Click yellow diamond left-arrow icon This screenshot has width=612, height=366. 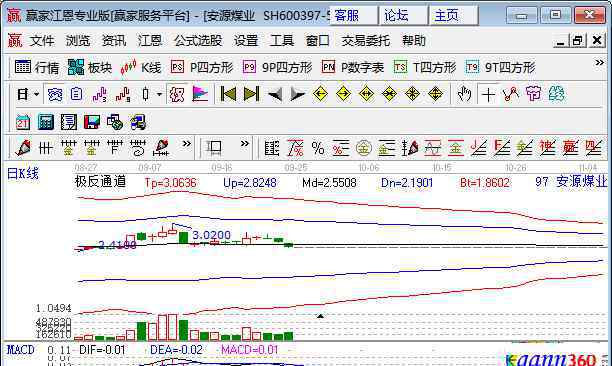click(x=320, y=94)
